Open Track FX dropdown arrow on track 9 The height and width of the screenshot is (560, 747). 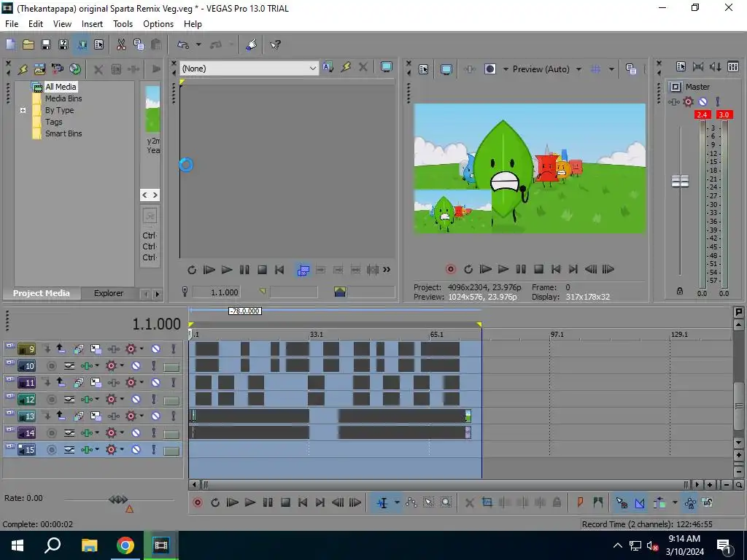click(x=142, y=349)
